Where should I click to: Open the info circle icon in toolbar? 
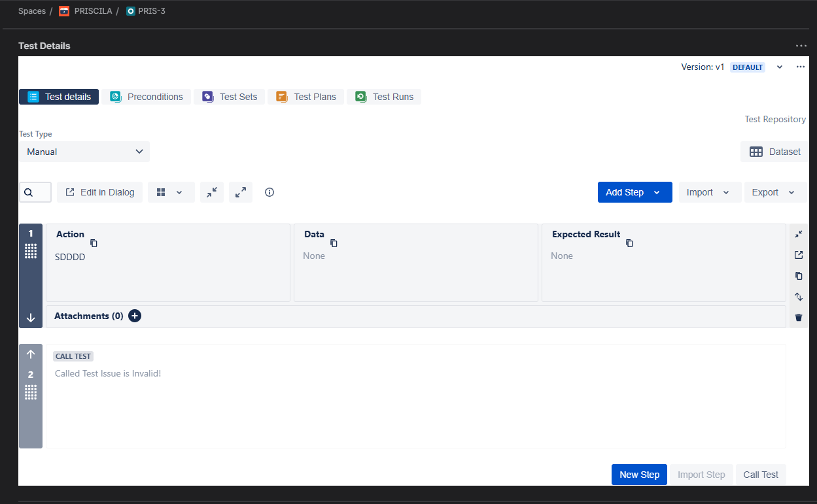(269, 192)
